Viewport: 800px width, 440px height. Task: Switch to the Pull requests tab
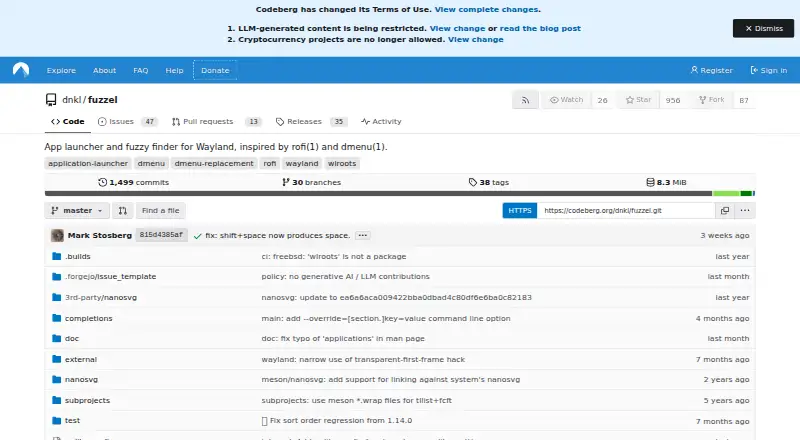pyautogui.click(x=216, y=121)
